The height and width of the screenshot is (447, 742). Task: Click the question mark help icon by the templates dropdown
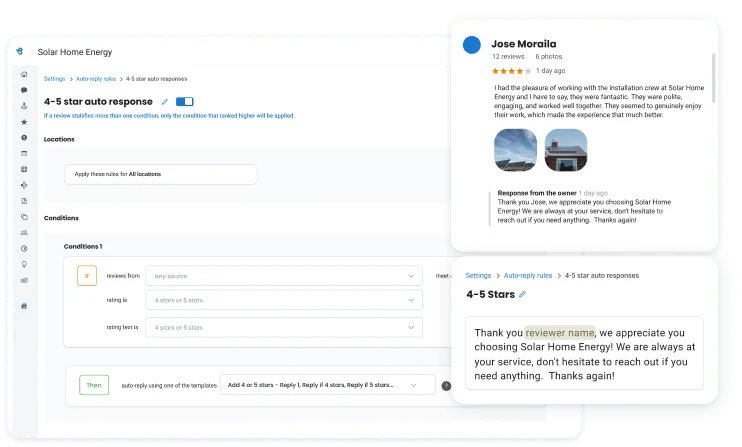pos(446,386)
